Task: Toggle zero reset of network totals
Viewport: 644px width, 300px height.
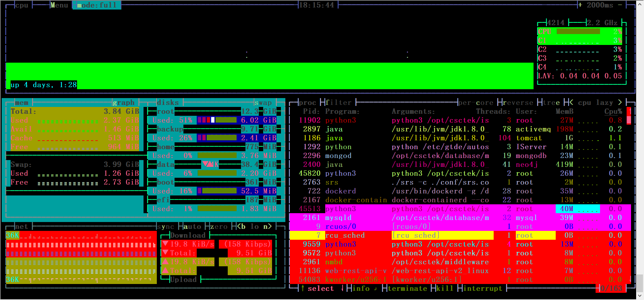Action: 219,226
